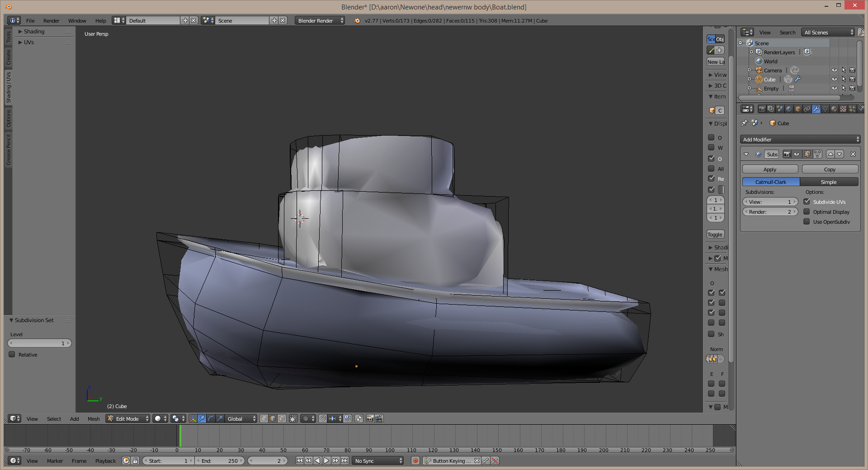868x470 pixels.
Task: Click the Level slider field
Action: pos(40,343)
